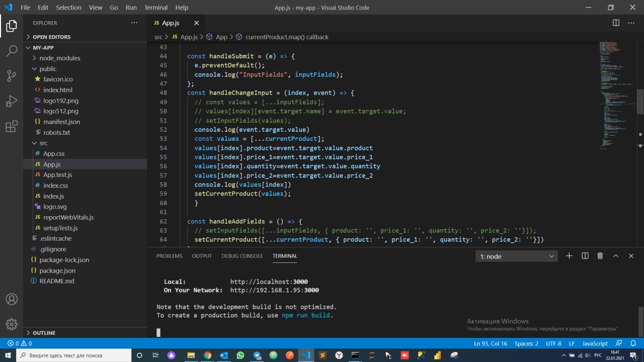Expand the node_modules folder
The image size is (644, 362).
tap(59, 58)
